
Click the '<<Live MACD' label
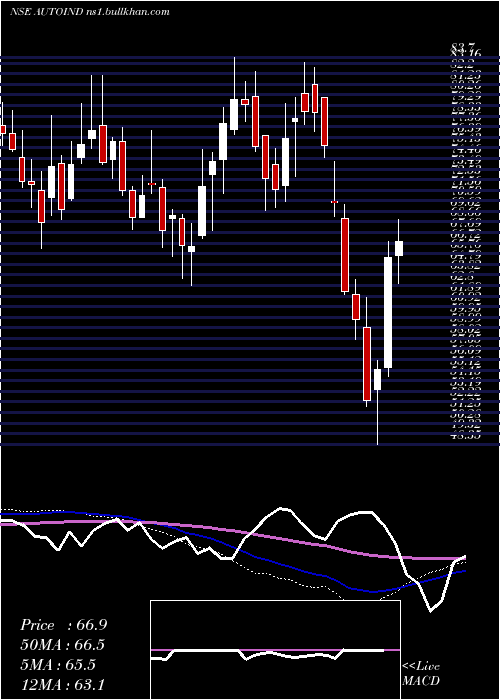421,674
